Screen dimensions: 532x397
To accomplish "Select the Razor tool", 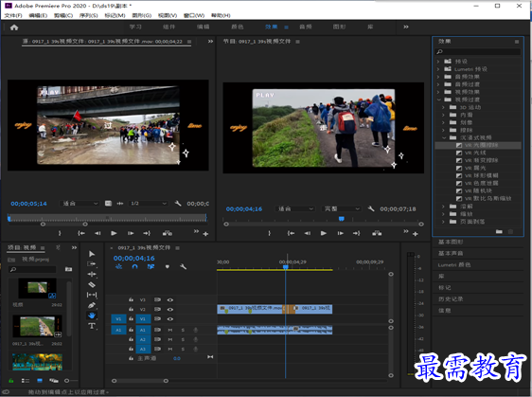I will pos(92,284).
